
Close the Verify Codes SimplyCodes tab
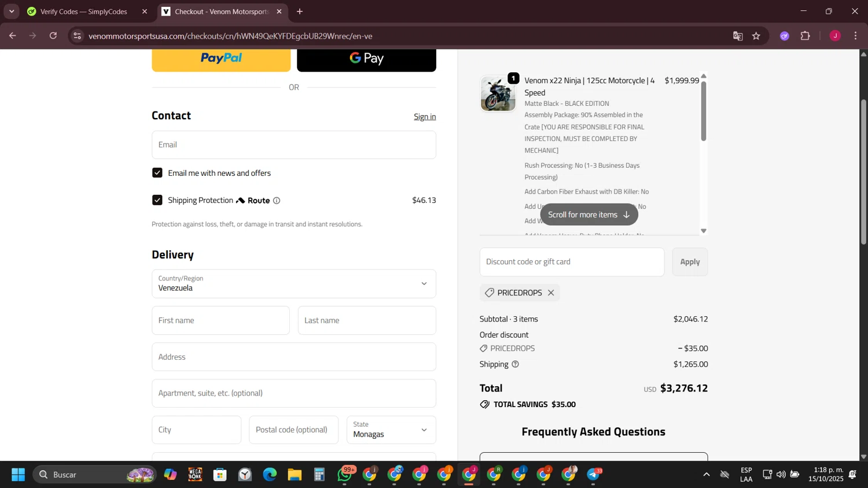click(145, 12)
